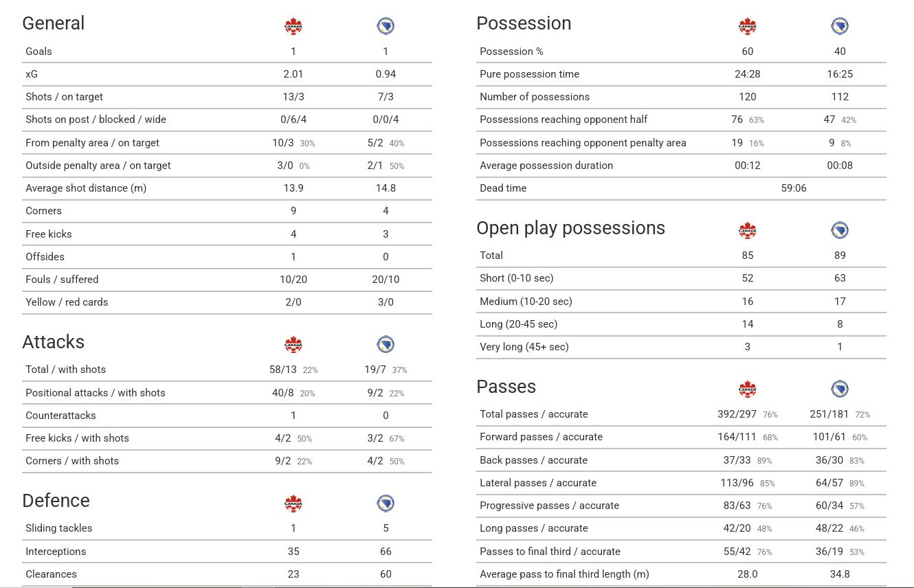Select Bosnia crest in Defence section
914x588 pixels.
point(386,504)
